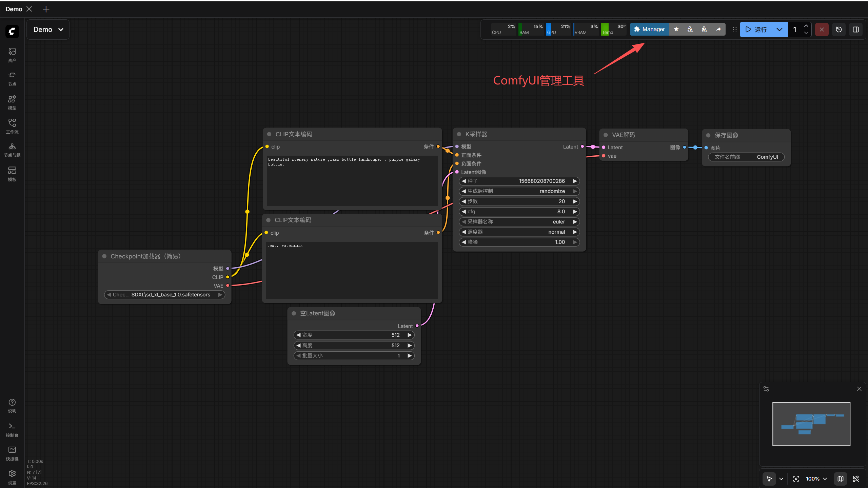Open the Workflows (工作流) sidebar panel
The height and width of the screenshot is (488, 868).
[x=12, y=126]
